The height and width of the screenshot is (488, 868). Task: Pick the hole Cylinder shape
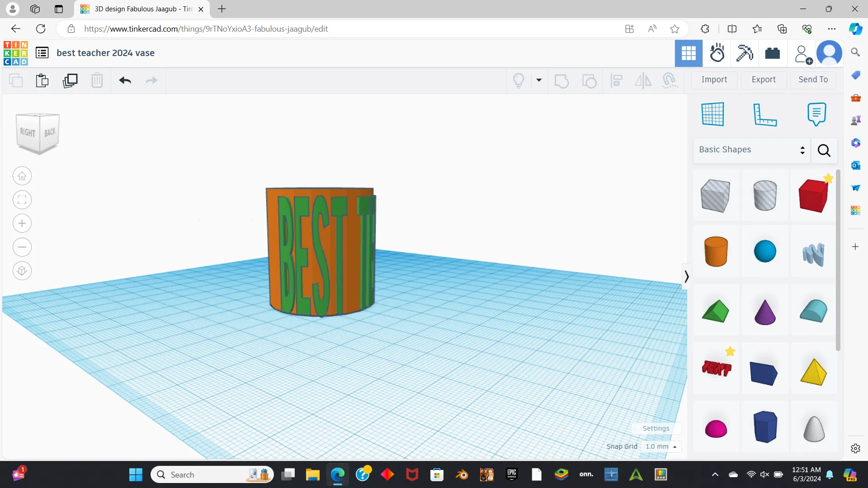point(765,196)
